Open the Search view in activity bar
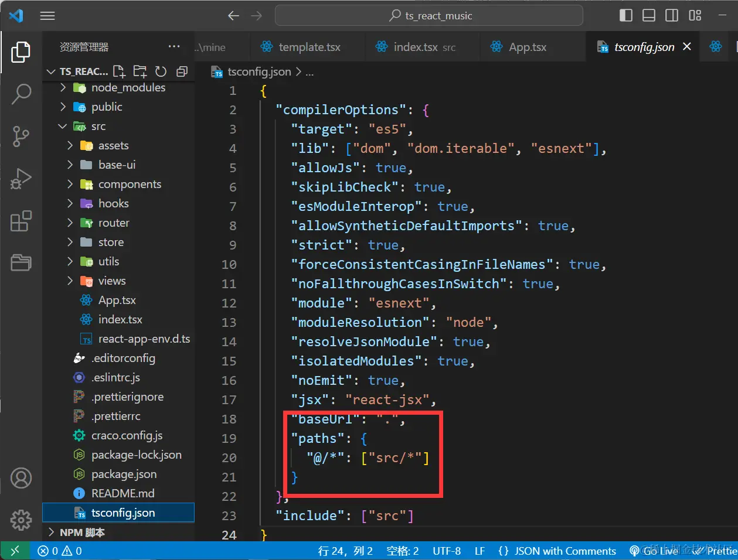The width and height of the screenshot is (738, 560). [21, 94]
